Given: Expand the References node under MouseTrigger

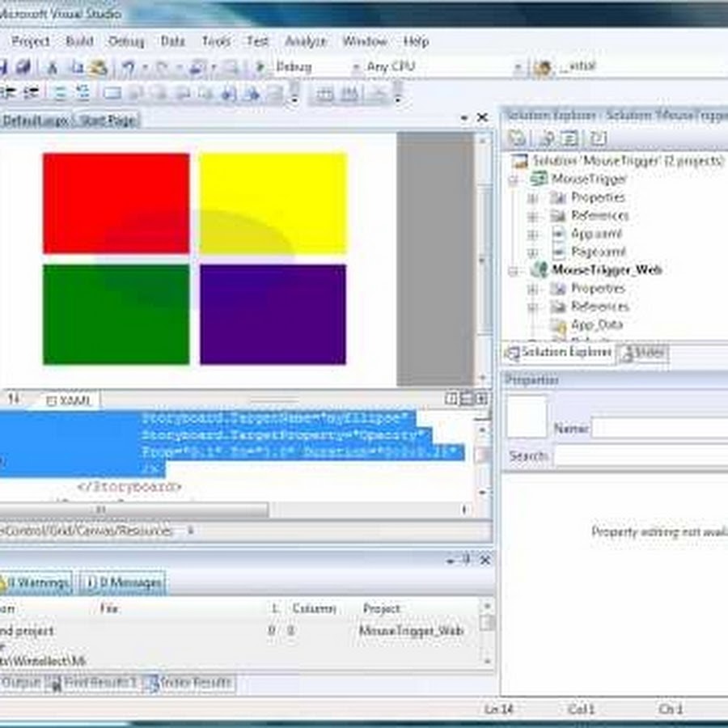Looking at the screenshot, I should 532,216.
